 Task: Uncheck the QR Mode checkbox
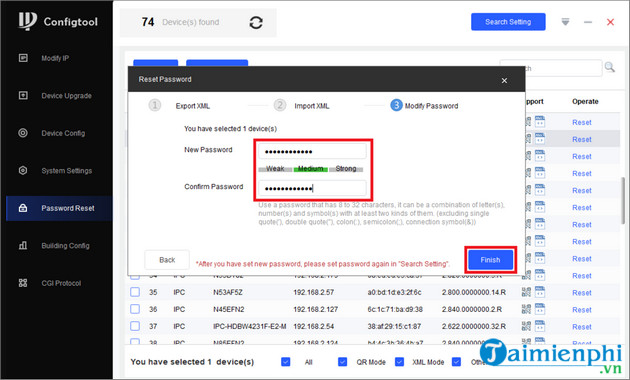coord(342,362)
